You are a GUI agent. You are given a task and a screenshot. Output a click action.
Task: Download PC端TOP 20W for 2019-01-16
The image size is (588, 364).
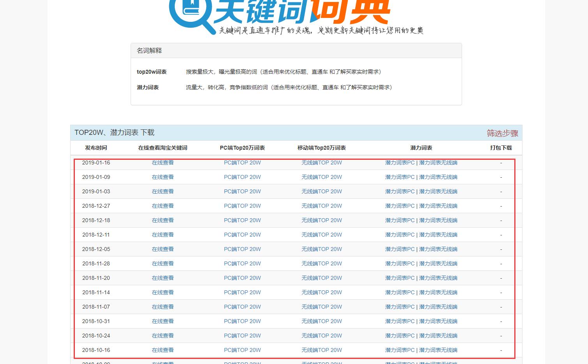click(242, 163)
